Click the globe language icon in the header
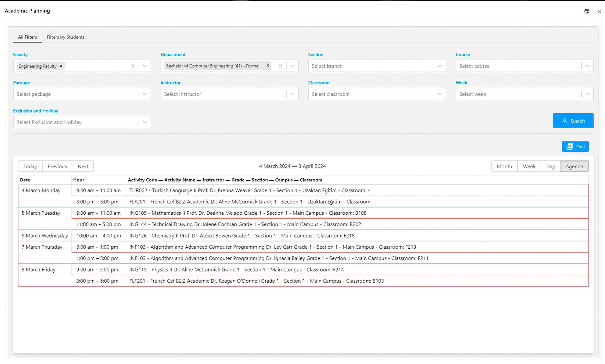This screenshot has height=364, width=605. point(587,11)
